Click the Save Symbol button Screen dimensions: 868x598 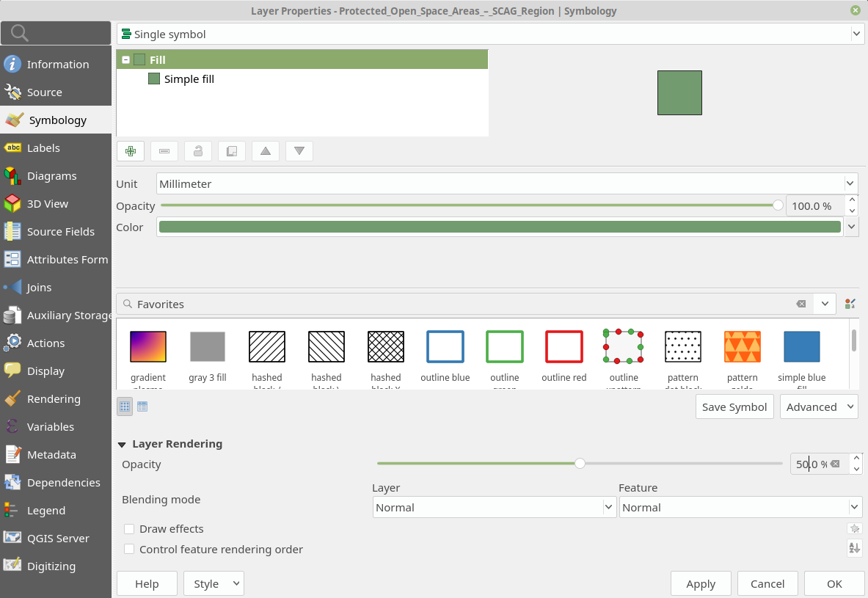(734, 407)
